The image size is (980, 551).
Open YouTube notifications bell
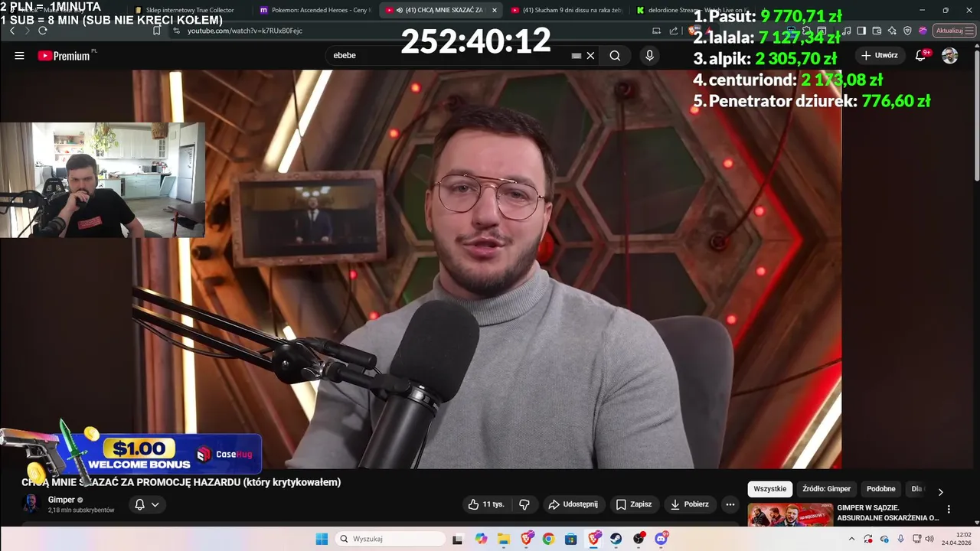point(920,56)
